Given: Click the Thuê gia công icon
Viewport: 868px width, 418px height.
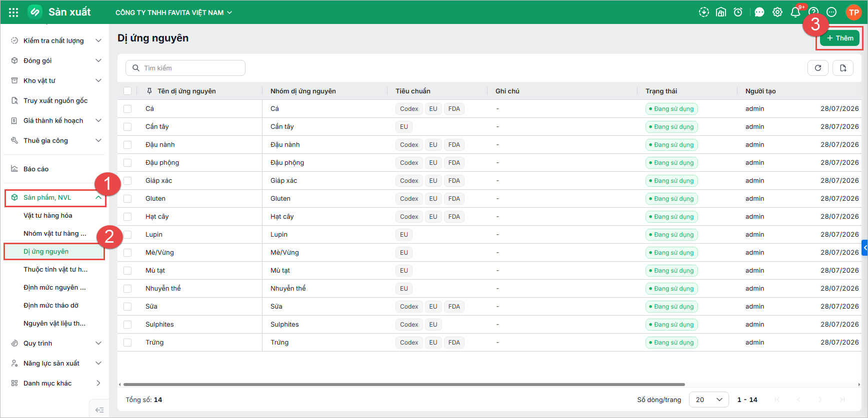Looking at the screenshot, I should coord(14,140).
